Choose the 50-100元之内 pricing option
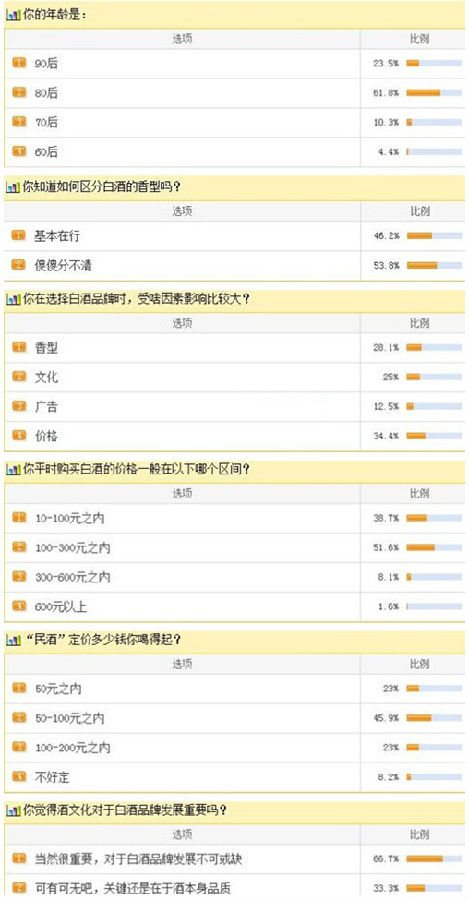 coord(182,718)
